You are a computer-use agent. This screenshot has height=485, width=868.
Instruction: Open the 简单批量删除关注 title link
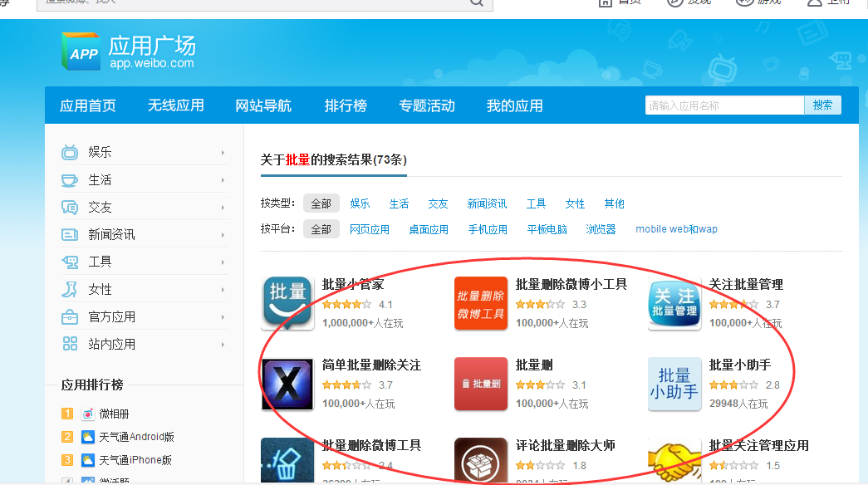tap(371, 365)
